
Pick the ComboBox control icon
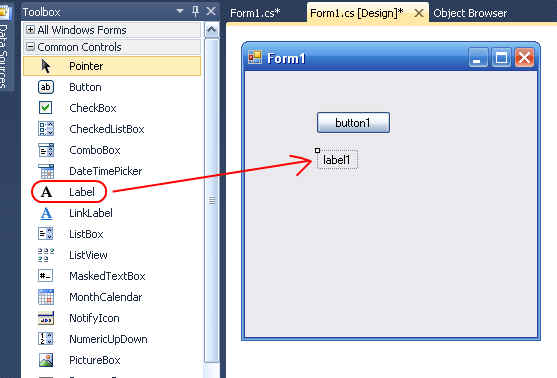coord(46,150)
